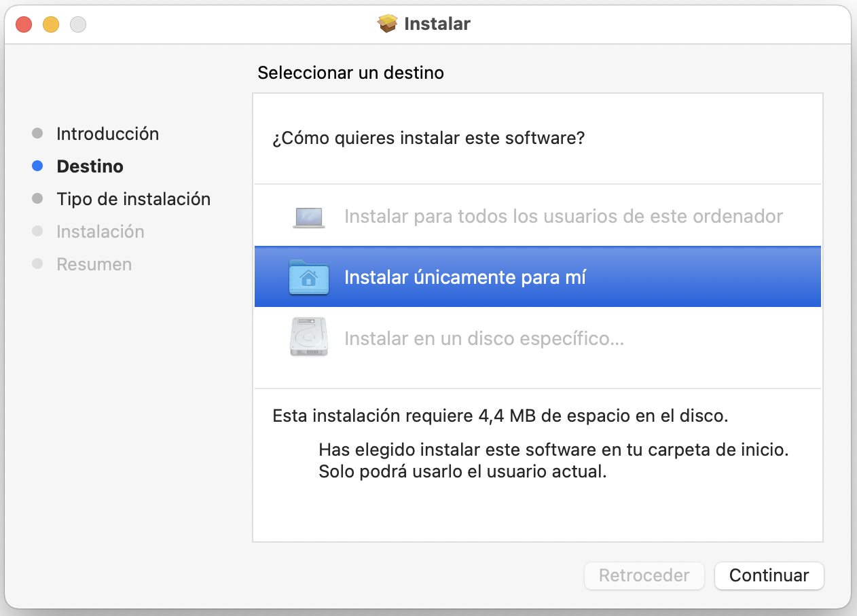
Task: Choose Instalar en un disco específico option
Action: click(538, 338)
